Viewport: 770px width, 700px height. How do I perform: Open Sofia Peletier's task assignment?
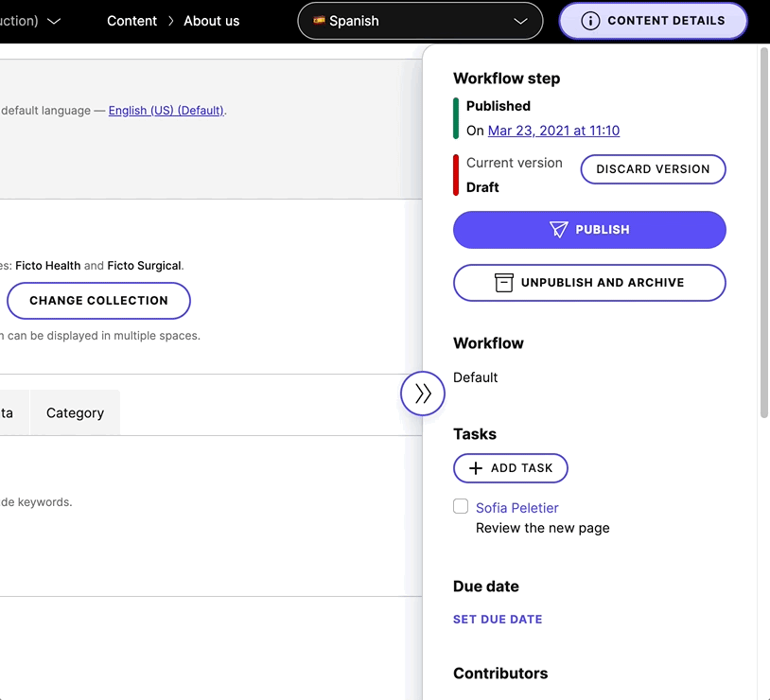pyautogui.click(x=517, y=507)
